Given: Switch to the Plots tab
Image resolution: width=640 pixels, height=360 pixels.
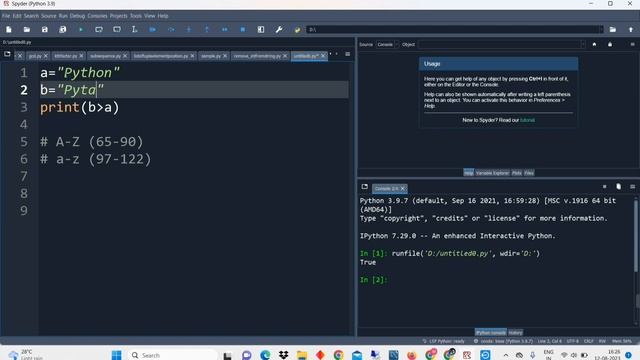Looking at the screenshot, I should 517,173.
